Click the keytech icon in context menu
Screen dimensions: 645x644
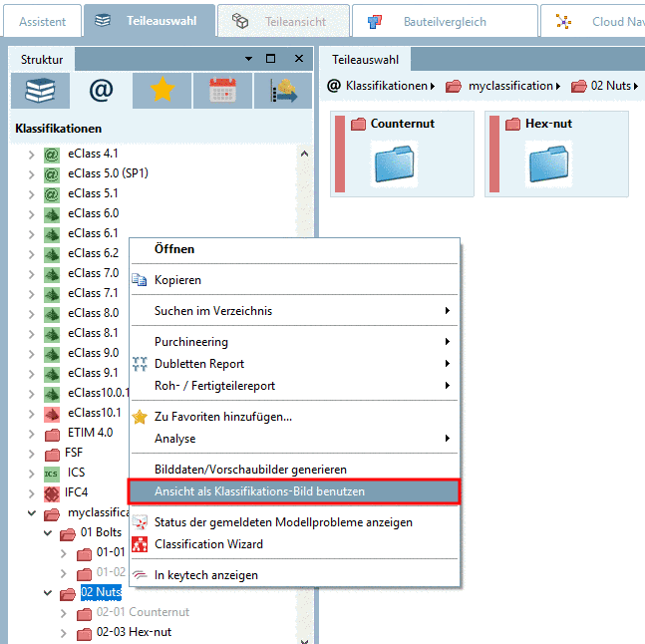click(x=140, y=575)
